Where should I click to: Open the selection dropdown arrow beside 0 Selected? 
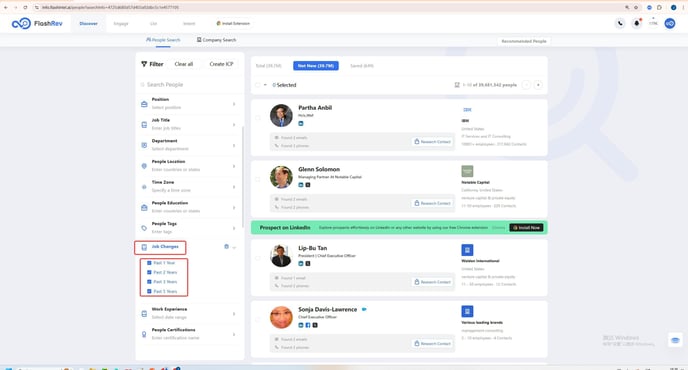(x=265, y=85)
